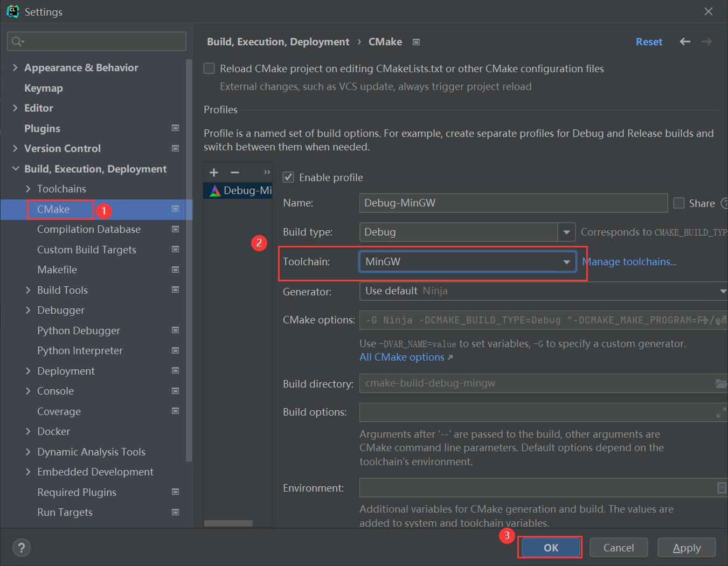Click into the settings search field
728x566 pixels.
96,42
